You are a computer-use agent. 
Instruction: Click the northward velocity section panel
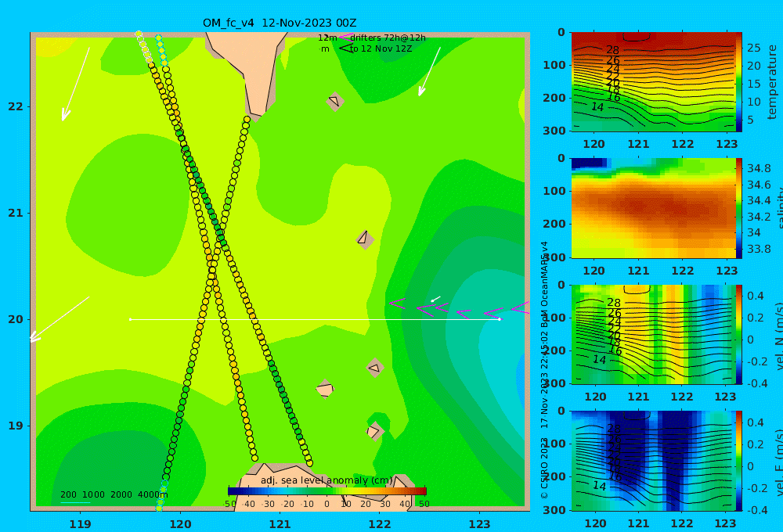click(x=653, y=334)
